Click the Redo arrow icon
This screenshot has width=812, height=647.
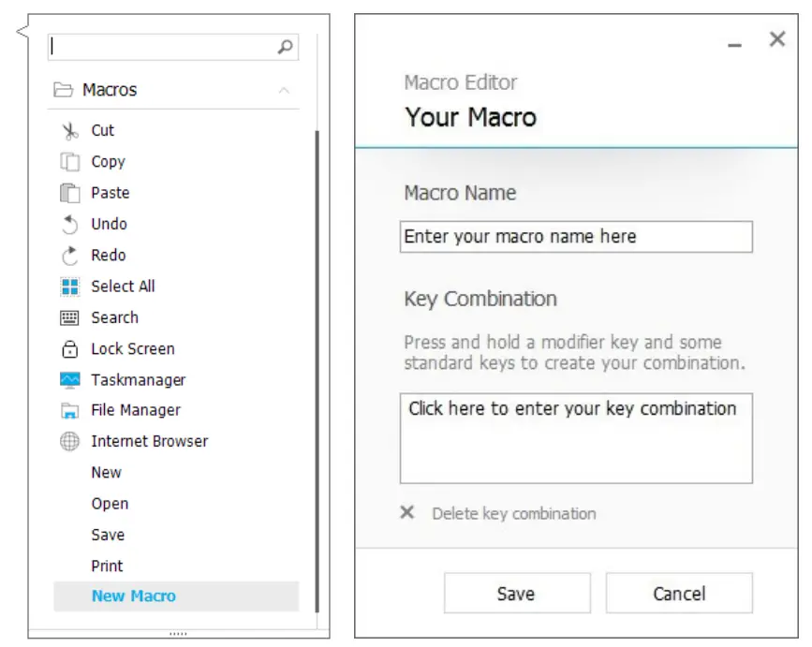tap(70, 255)
